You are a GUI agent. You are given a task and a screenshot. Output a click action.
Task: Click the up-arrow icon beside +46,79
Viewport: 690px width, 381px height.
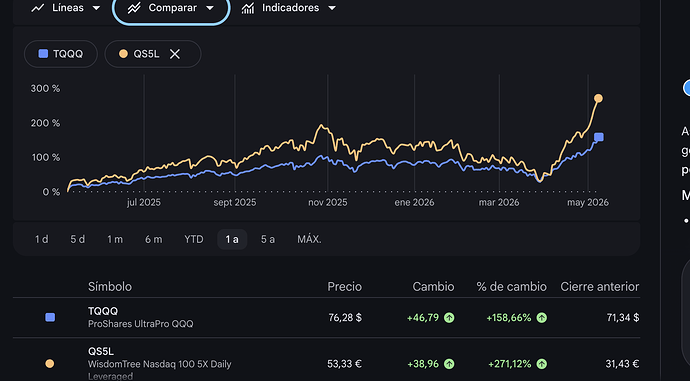(449, 318)
